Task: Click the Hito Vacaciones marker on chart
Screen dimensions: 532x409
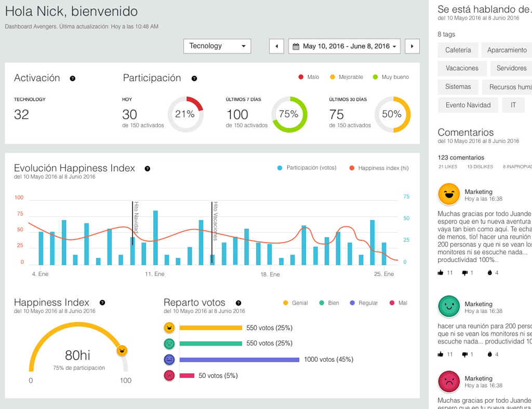Action: (x=215, y=221)
